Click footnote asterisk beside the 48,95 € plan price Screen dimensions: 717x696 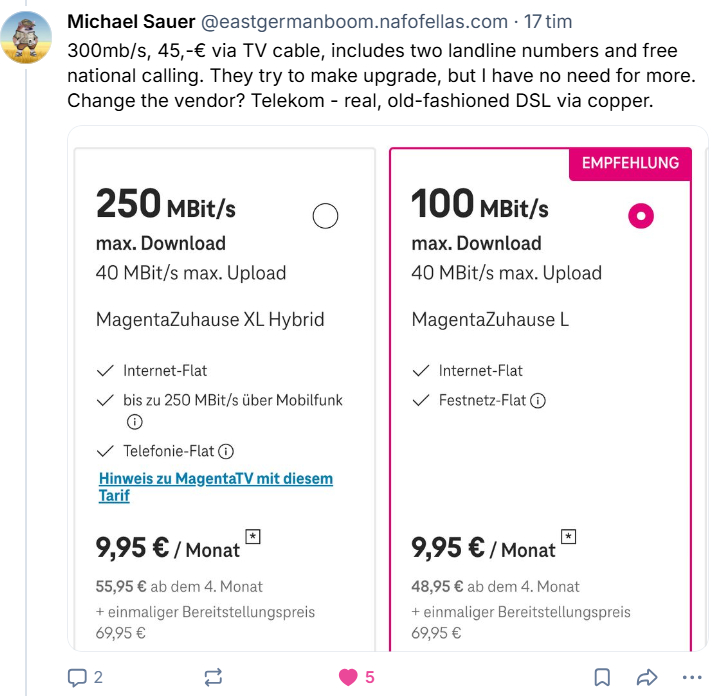(568, 537)
